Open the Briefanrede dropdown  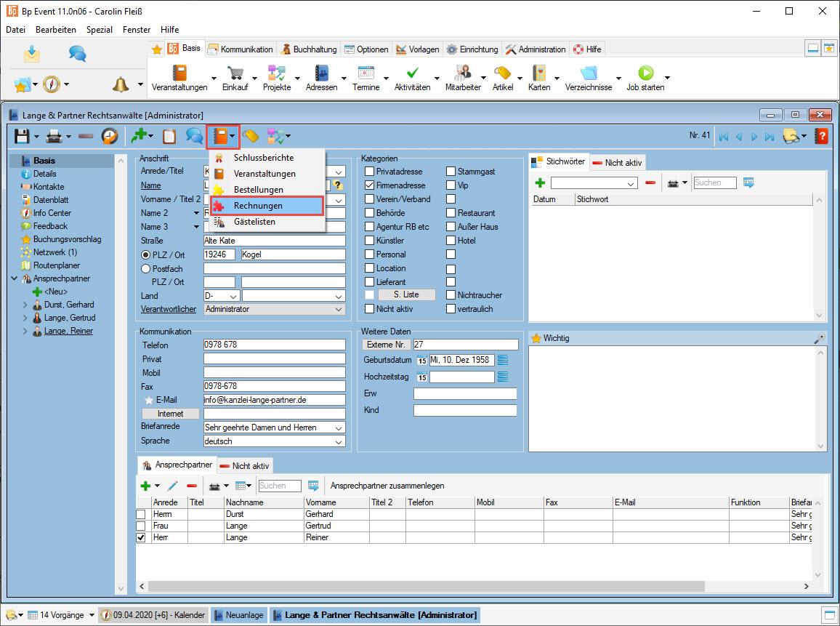pos(339,428)
